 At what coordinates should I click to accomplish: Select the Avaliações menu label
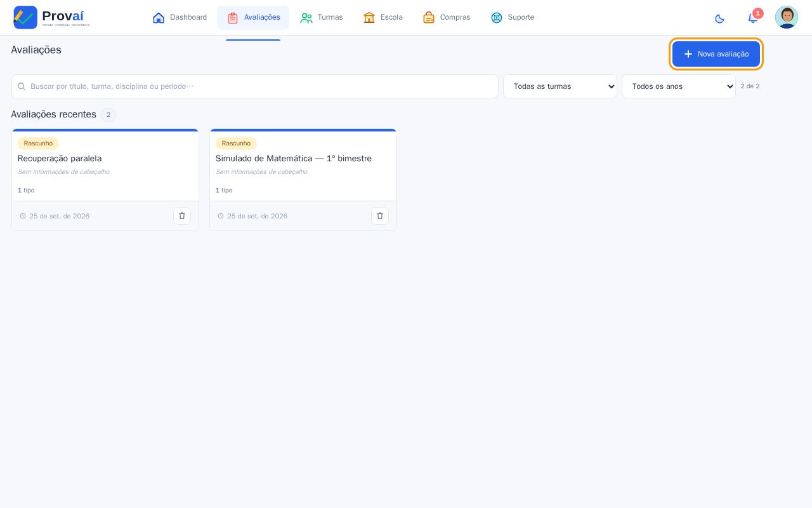coord(262,18)
